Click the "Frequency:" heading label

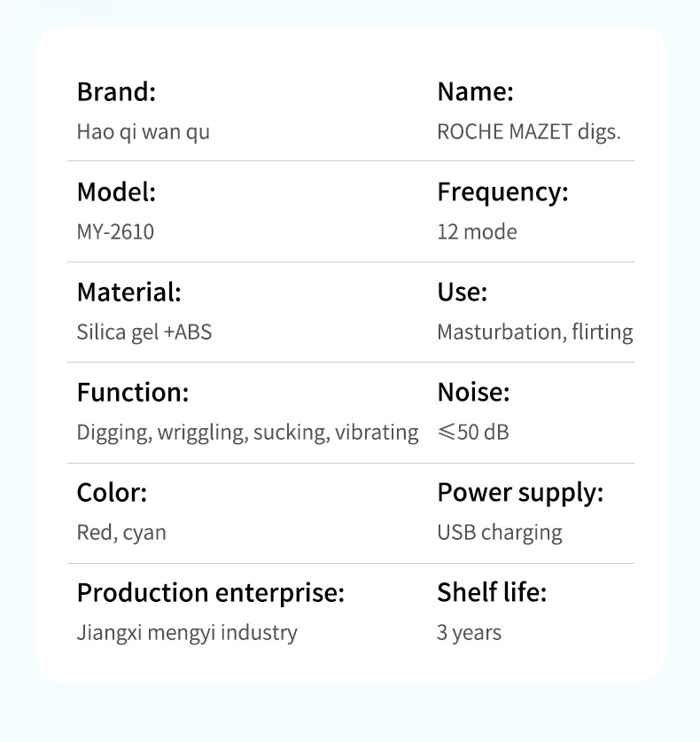(x=502, y=191)
